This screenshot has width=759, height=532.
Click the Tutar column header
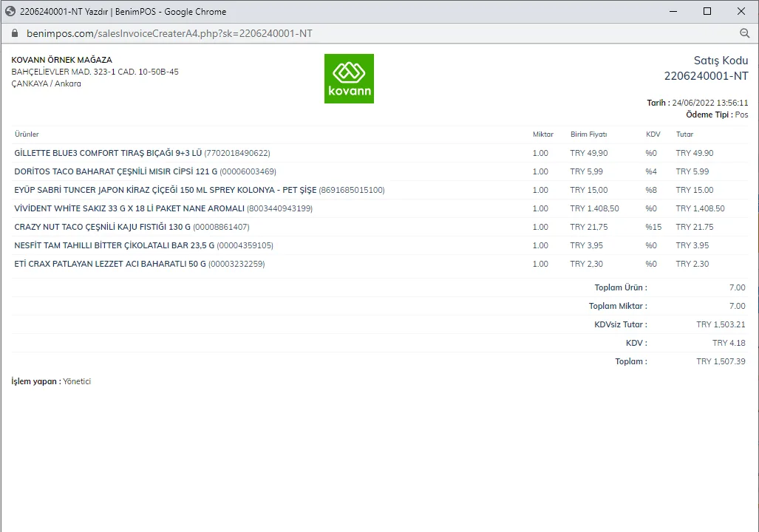[x=684, y=134]
